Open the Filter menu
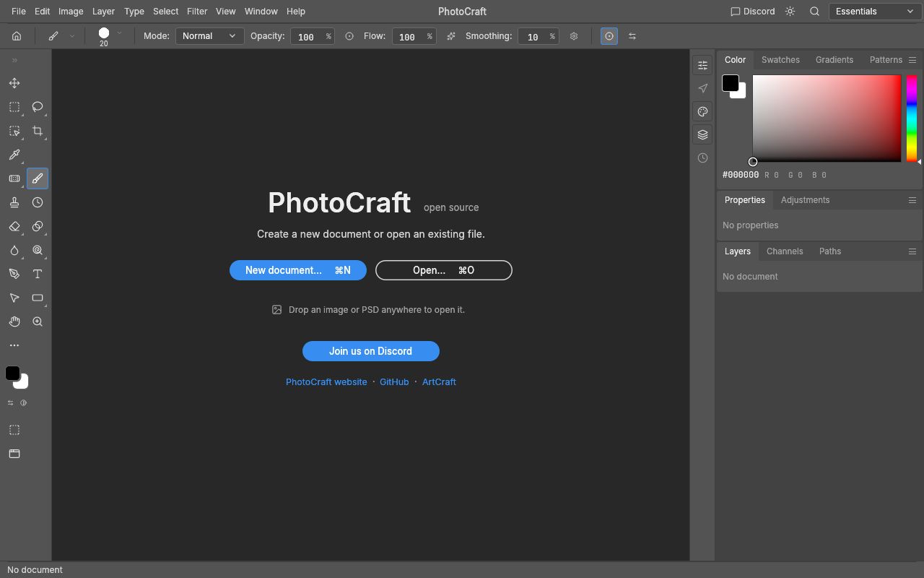This screenshot has width=924, height=578. tap(197, 12)
